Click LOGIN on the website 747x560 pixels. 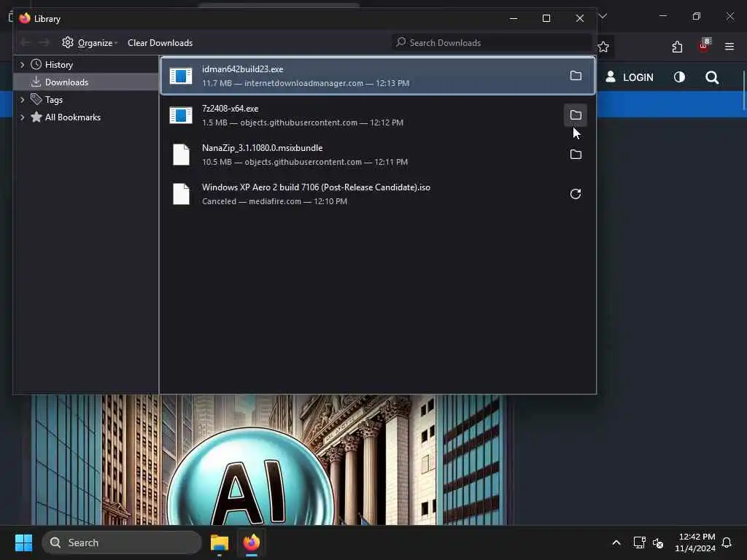click(630, 77)
